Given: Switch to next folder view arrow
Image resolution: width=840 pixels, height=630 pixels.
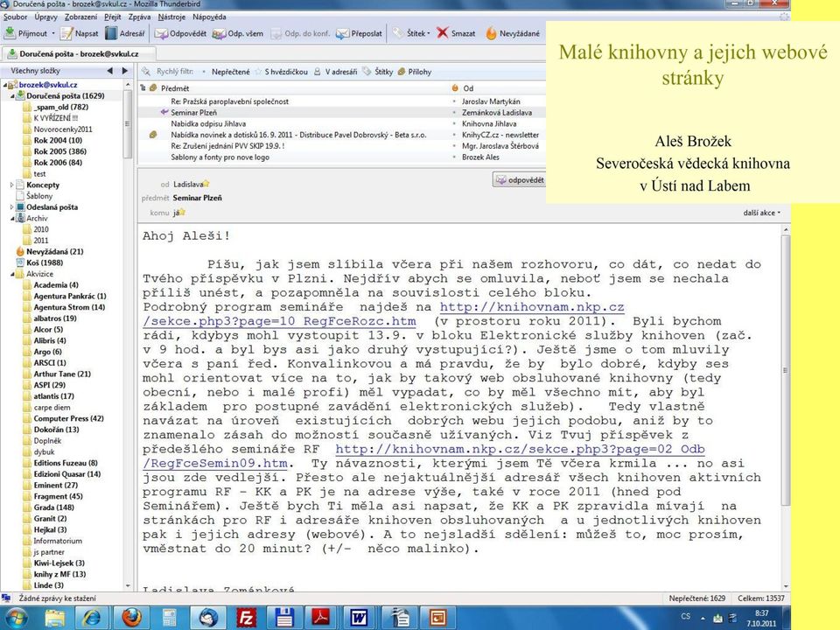Looking at the screenshot, I should coord(125,71).
